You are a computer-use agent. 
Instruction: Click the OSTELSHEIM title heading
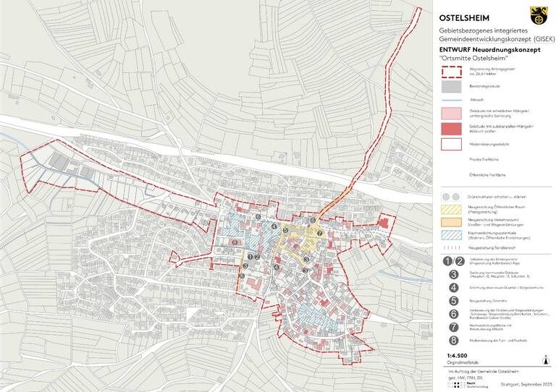pyautogui.click(x=464, y=18)
